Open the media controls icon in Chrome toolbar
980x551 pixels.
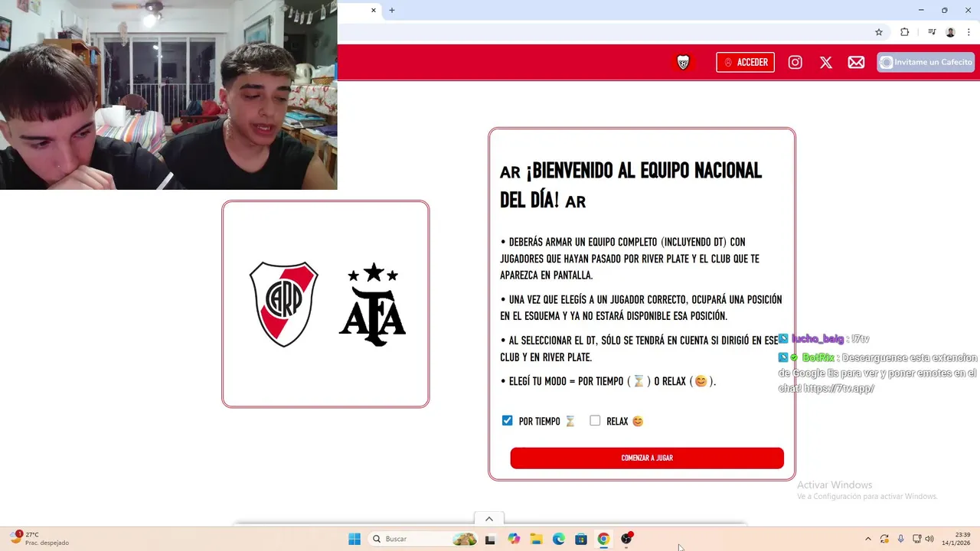[x=932, y=32]
